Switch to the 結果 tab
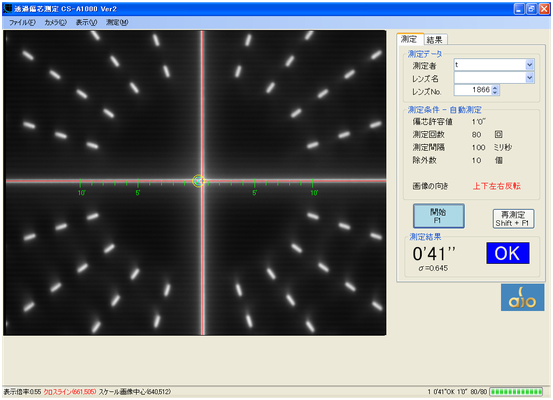The height and width of the screenshot is (400, 553). coord(434,40)
